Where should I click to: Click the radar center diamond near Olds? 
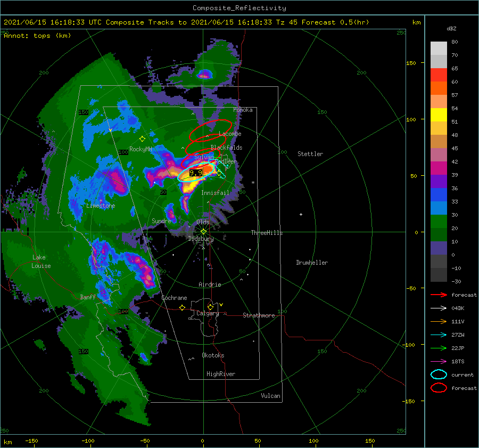tap(203, 232)
